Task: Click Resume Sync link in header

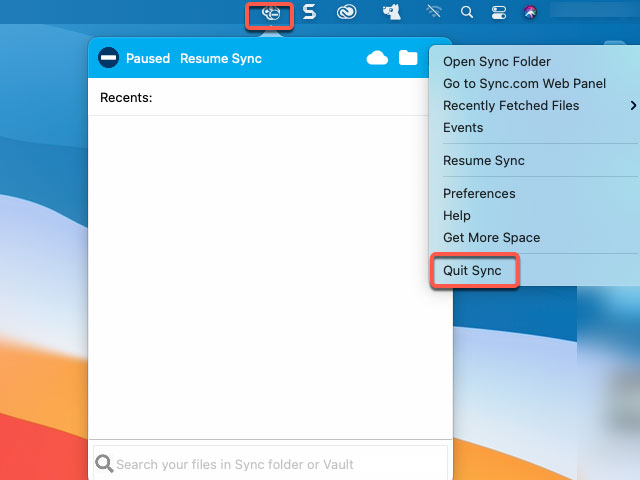Action: [221, 58]
